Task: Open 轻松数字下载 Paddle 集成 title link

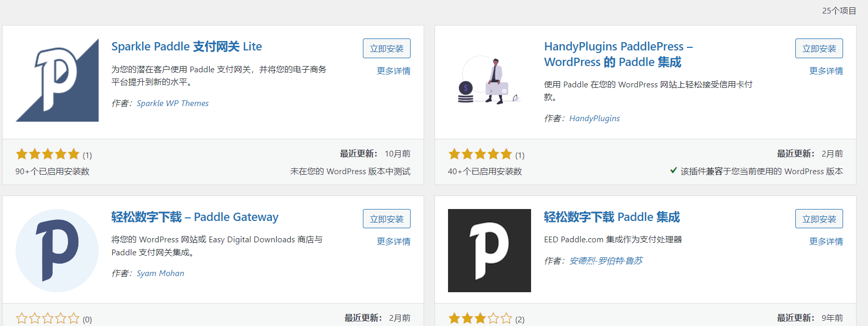Action: tap(612, 217)
